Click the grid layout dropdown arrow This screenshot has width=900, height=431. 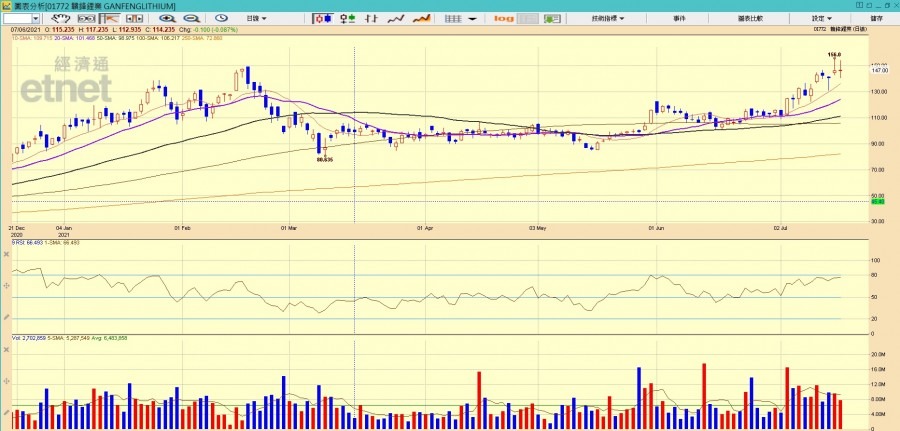click(x=471, y=18)
